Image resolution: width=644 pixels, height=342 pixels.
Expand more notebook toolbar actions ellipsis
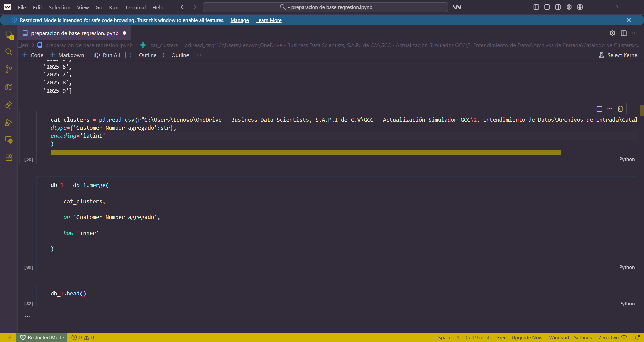199,55
